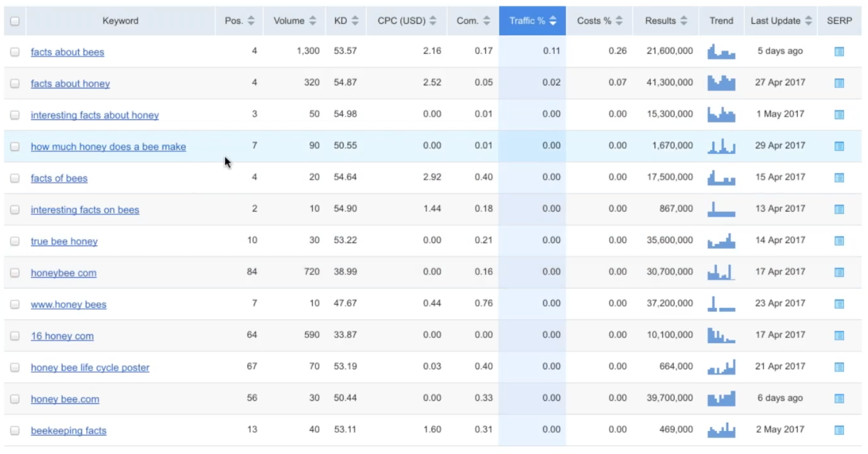View trend chart for www.honey bees
This screenshot has height=454, width=868.
coord(721,304)
